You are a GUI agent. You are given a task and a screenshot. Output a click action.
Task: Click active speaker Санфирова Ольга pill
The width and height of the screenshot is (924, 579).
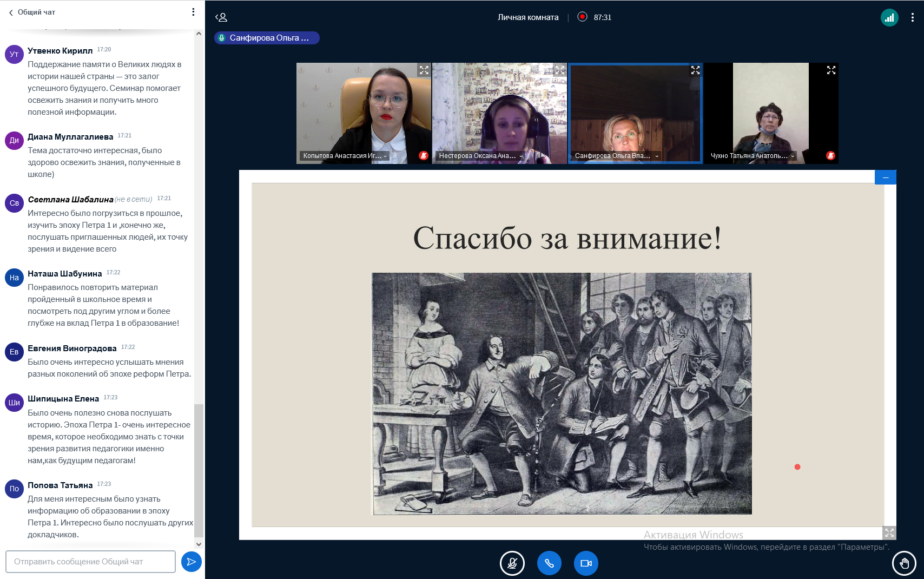point(267,38)
